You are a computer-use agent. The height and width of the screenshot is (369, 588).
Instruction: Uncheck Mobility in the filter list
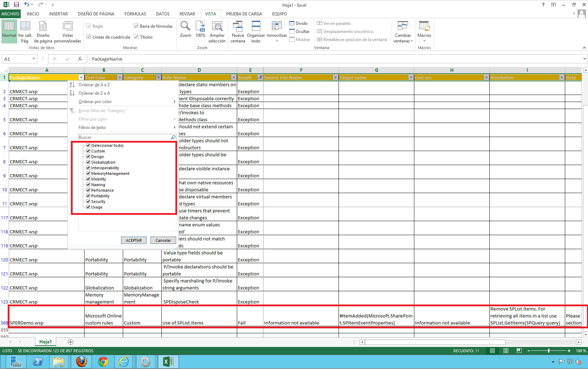[88, 179]
